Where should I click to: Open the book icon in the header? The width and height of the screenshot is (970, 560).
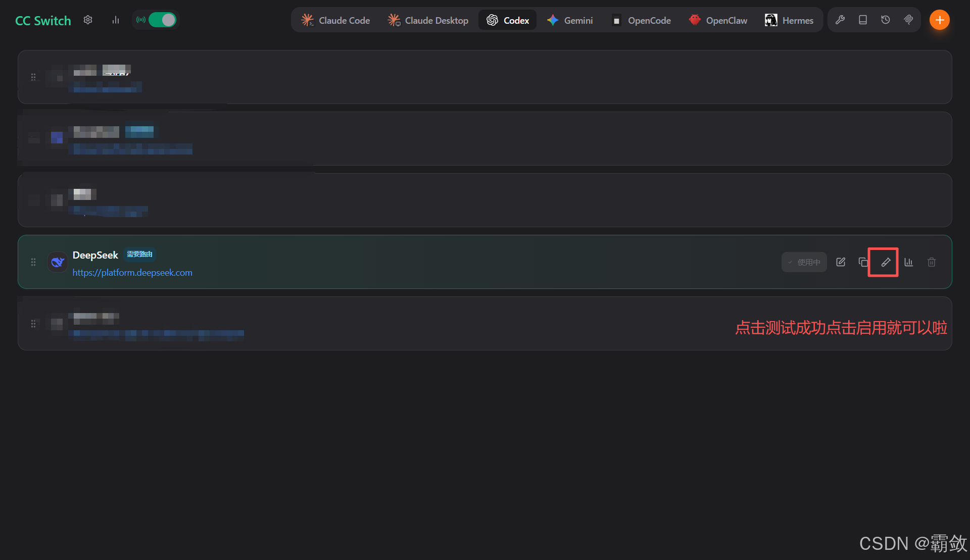pos(863,20)
